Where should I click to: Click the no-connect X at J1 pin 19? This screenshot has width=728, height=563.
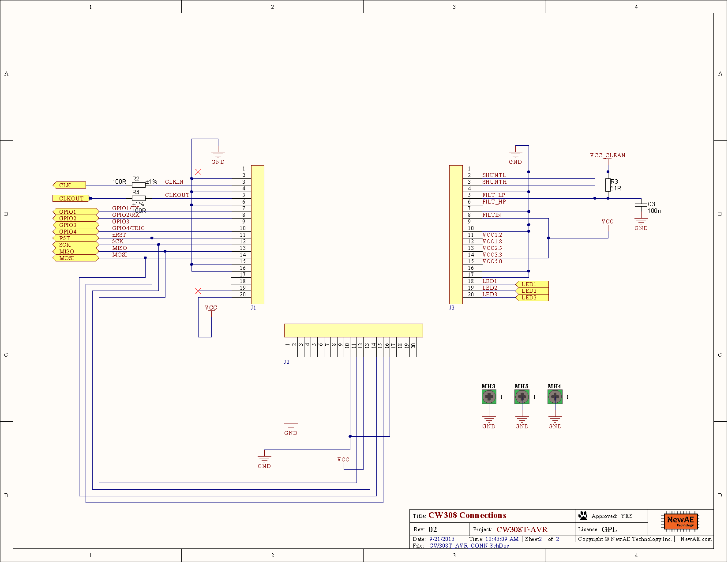[198, 291]
